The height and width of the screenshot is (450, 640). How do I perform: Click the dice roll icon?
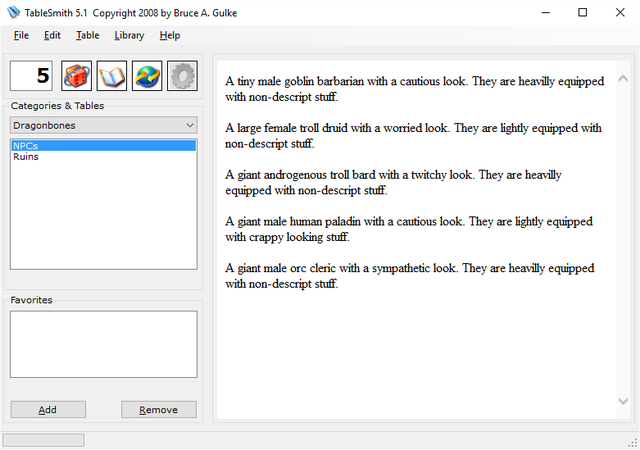[x=76, y=76]
